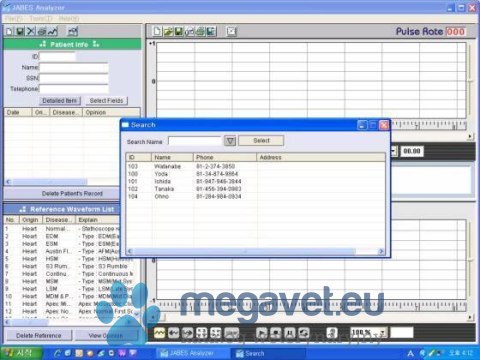Select the Yoda row in the search results
This screenshot has width=480, height=360.
click(256, 174)
